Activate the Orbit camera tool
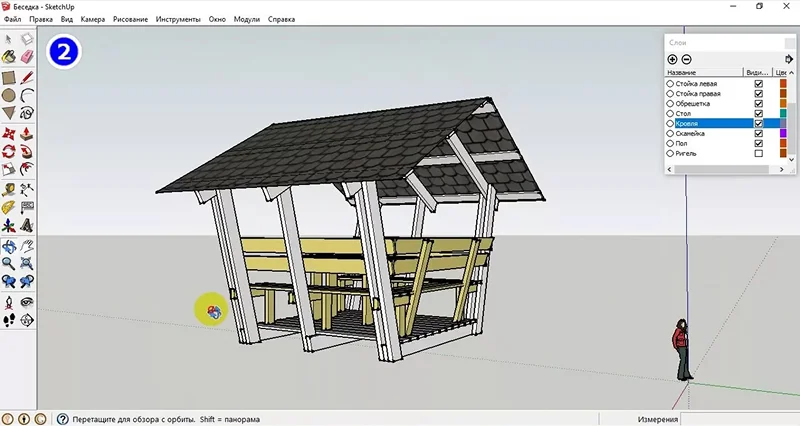 9,245
